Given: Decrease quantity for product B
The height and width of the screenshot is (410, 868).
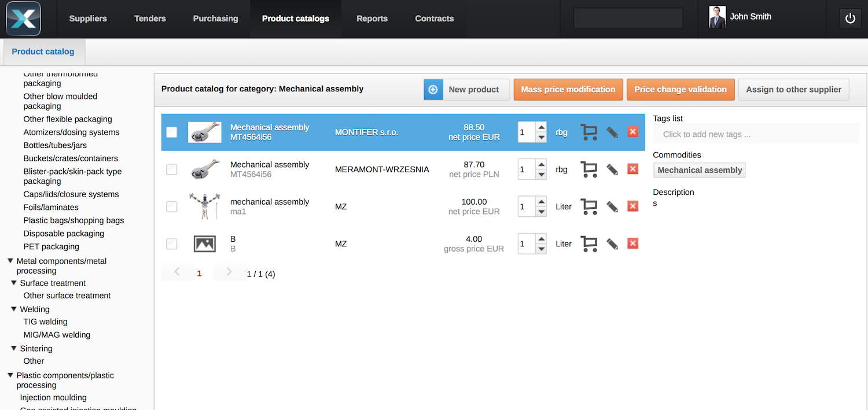Looking at the screenshot, I should point(541,249).
